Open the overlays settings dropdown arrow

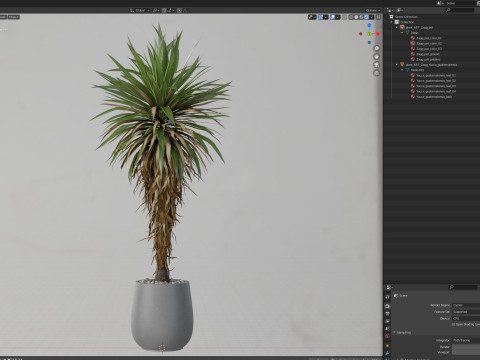(x=337, y=17)
